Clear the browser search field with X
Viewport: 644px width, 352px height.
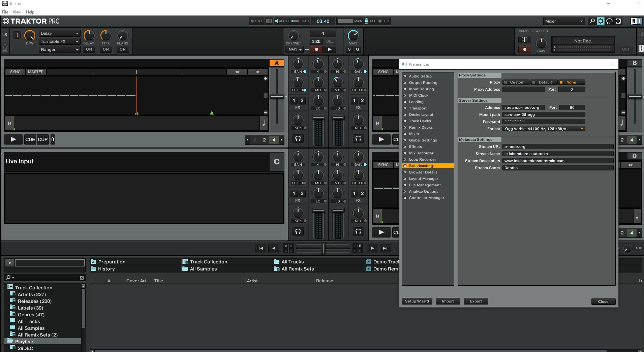pyautogui.click(x=82, y=278)
